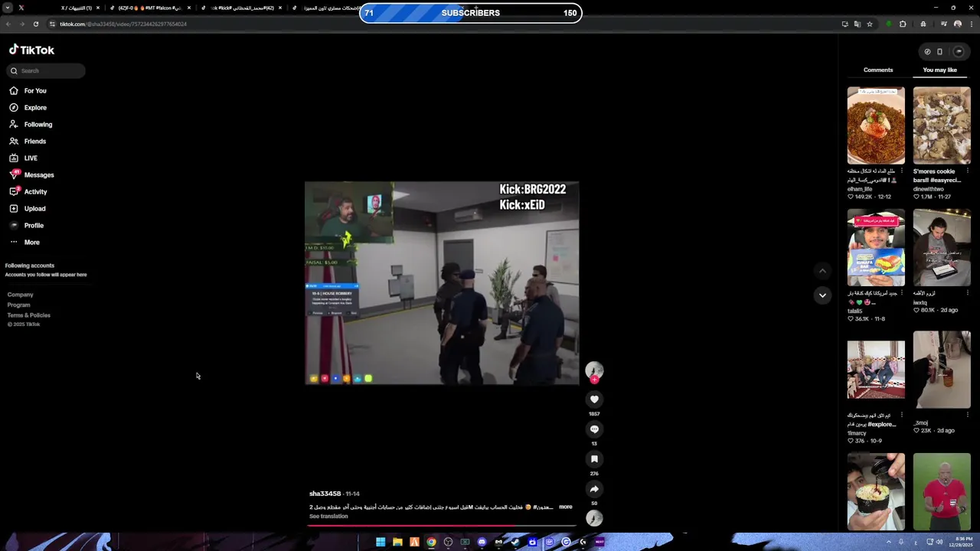Go to previous video with up chevron

click(822, 270)
